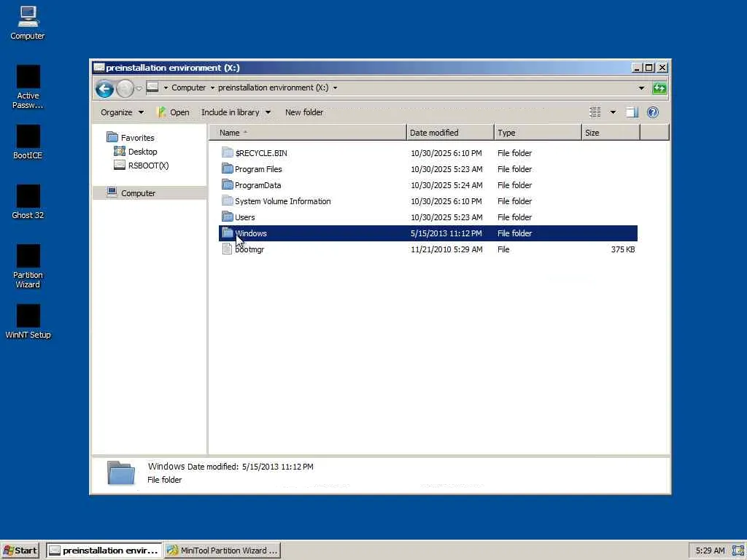
Task: Open Explorer help with the question mark icon
Action: [x=653, y=112]
